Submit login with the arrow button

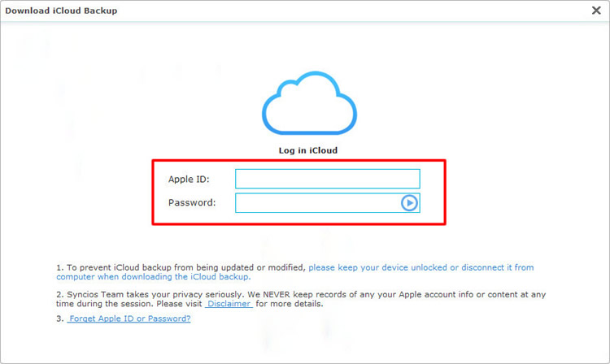point(409,203)
